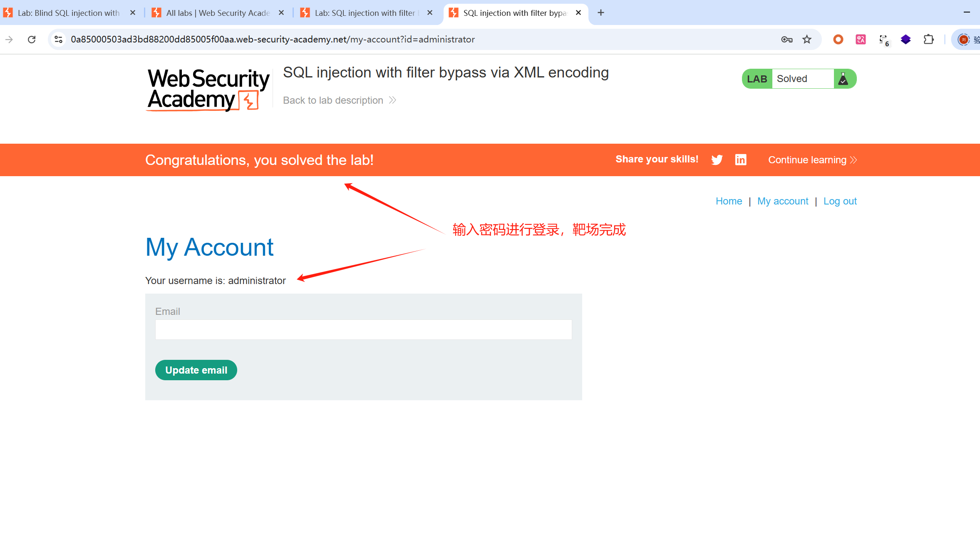Switch to Blind SQL injection tab
The height and width of the screenshot is (536, 980).
tap(69, 13)
